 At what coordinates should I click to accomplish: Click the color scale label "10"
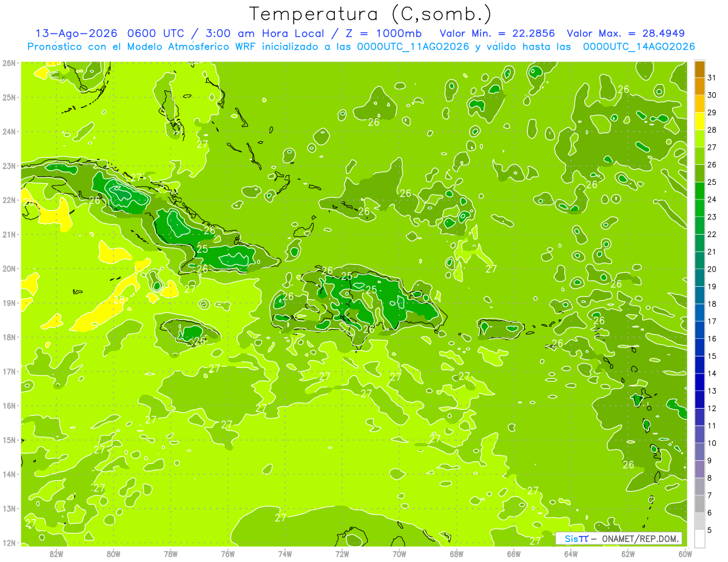point(712,443)
